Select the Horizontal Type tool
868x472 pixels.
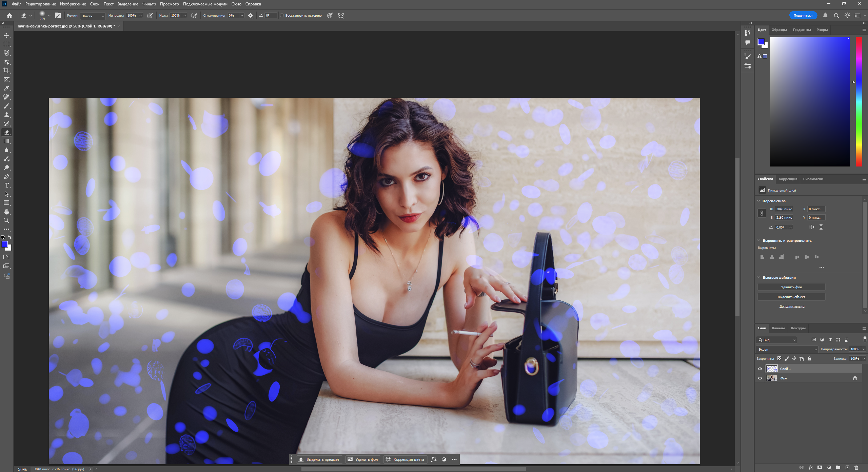pyautogui.click(x=6, y=185)
